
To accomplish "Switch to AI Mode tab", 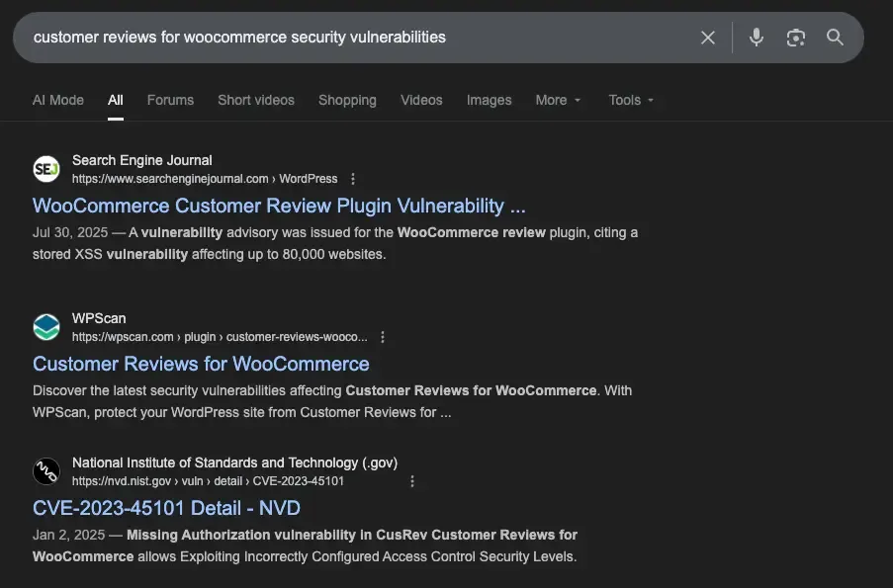I will click(58, 100).
